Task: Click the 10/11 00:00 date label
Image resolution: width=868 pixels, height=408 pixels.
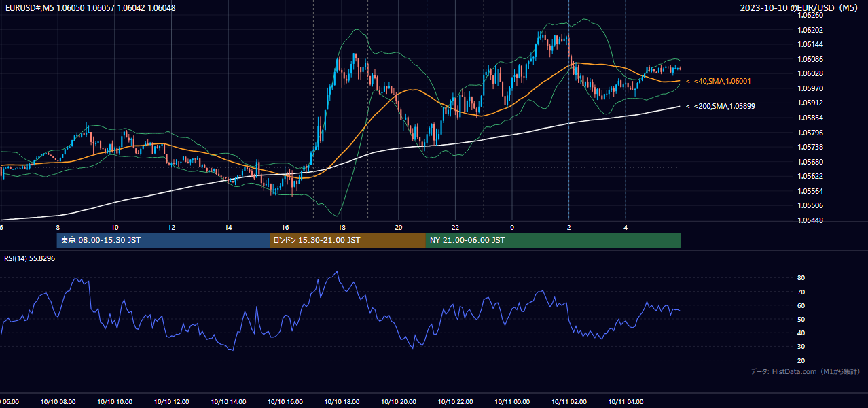Action: point(512,402)
